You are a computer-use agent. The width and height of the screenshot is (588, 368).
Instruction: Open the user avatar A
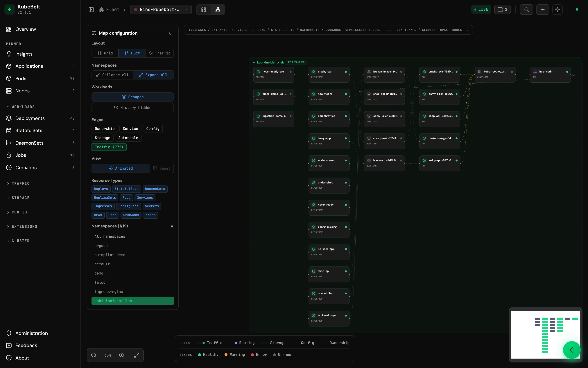[577, 10]
